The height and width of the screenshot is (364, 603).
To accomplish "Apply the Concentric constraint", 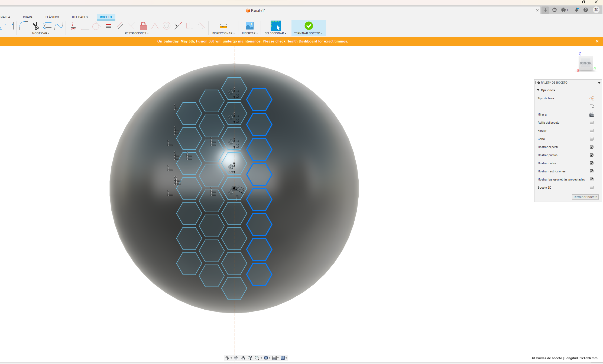I will 166,26.
